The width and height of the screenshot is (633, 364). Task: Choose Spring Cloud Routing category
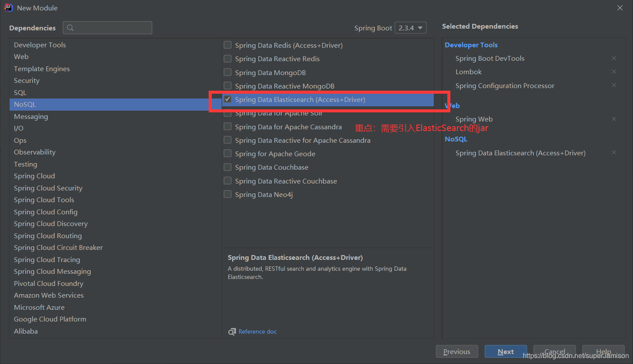[115, 236]
